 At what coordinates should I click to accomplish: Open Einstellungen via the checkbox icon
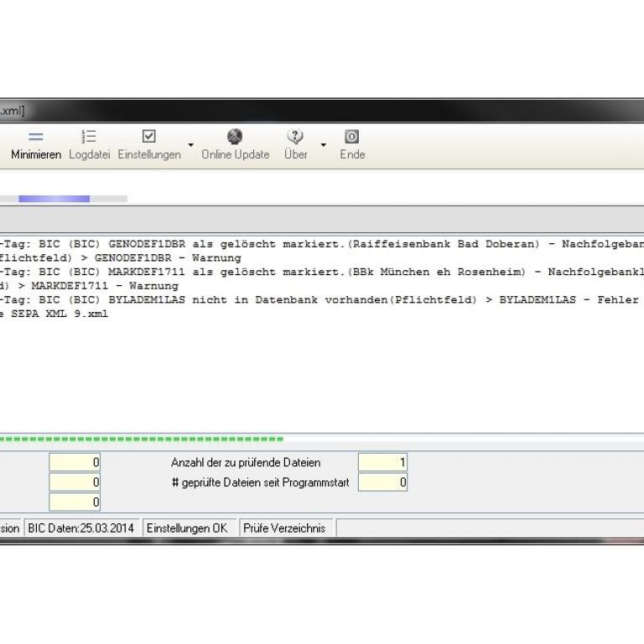click(x=148, y=137)
